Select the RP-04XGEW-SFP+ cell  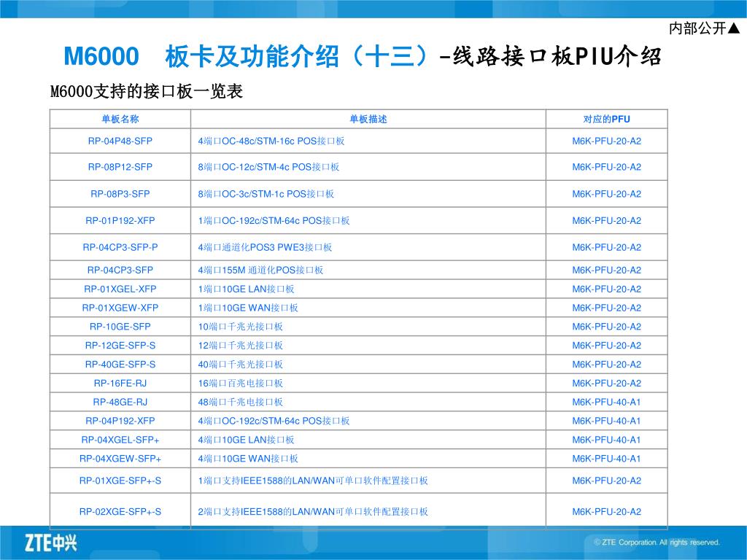pos(120,459)
